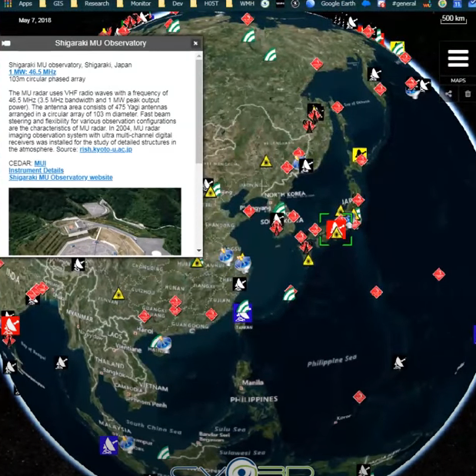Screen dimensions: 476x476
Task: Open the observatory aerial photo thumbnail
Action: click(95, 221)
